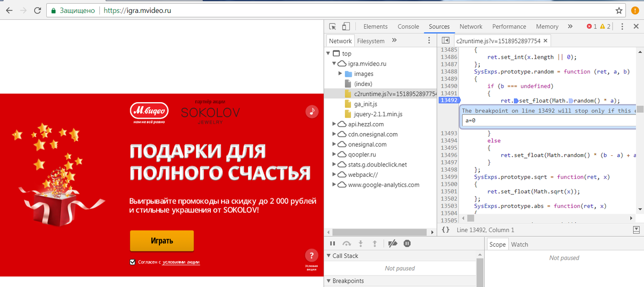Click the music note sound icon
644x287 pixels.
pos(312,111)
